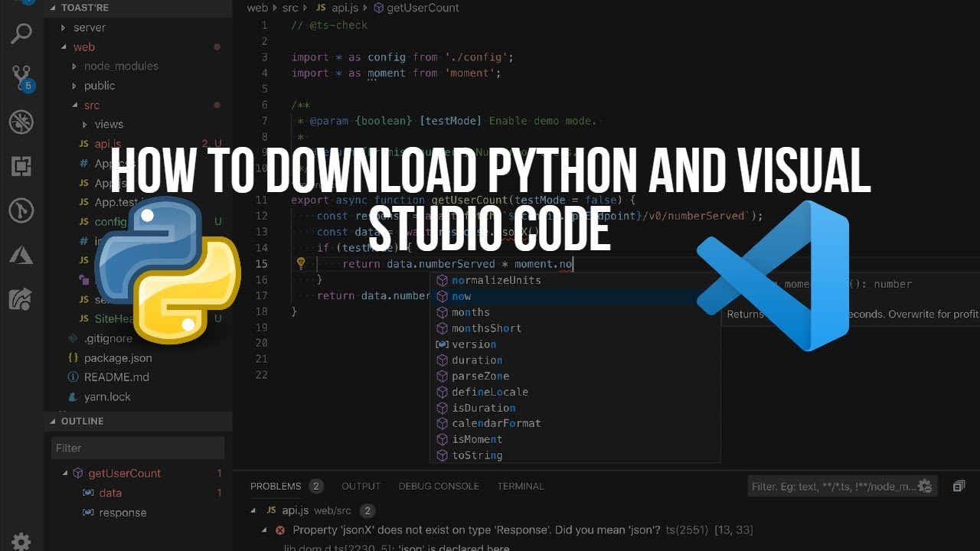980x551 pixels.
Task: Open the Azure view in activity bar
Action: [x=21, y=255]
